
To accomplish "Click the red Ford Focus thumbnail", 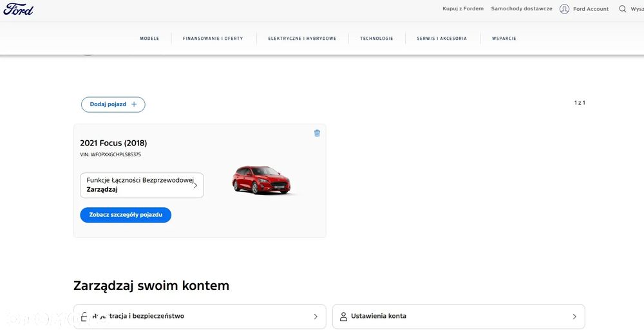I will (x=261, y=180).
